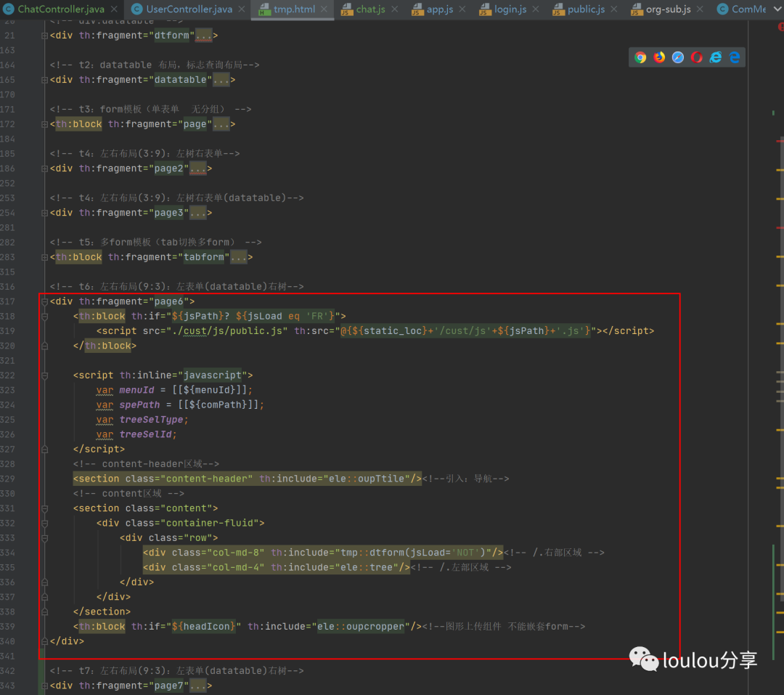Click variable spePath on line 324
This screenshot has height=695, width=784.
point(139,405)
